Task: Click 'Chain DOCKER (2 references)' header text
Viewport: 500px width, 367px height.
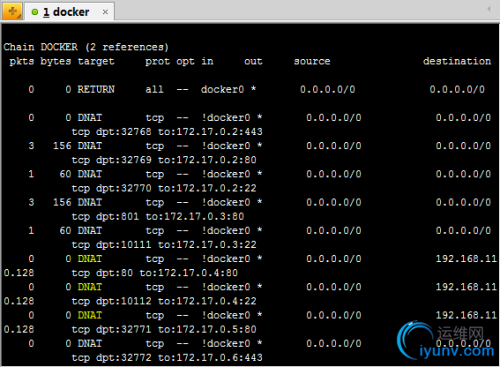Action: pyautogui.click(x=86, y=47)
